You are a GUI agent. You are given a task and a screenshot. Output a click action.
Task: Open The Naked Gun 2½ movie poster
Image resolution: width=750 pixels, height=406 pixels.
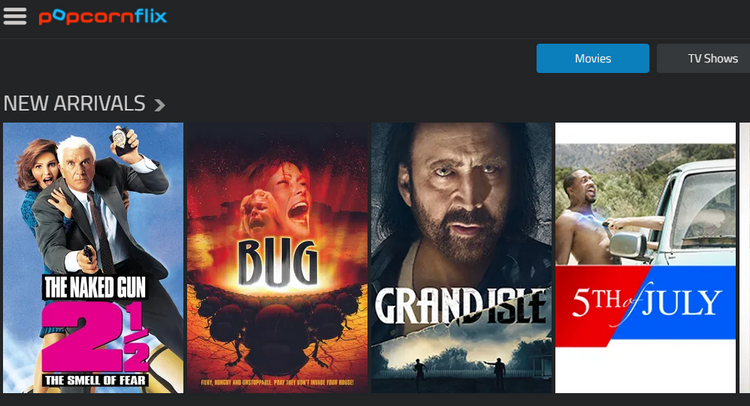[x=93, y=258]
